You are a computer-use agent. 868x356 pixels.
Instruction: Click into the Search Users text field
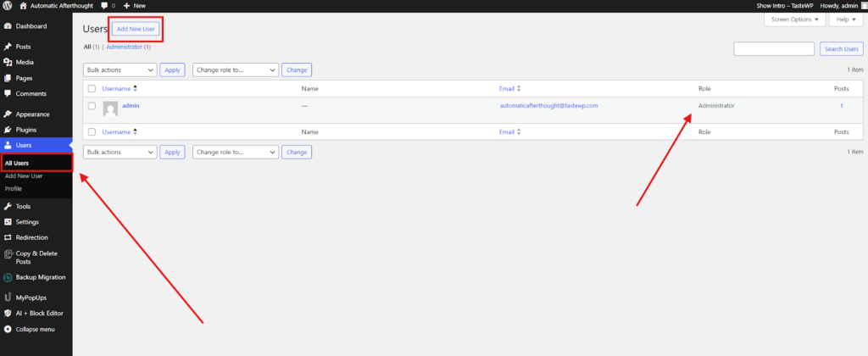coord(773,49)
